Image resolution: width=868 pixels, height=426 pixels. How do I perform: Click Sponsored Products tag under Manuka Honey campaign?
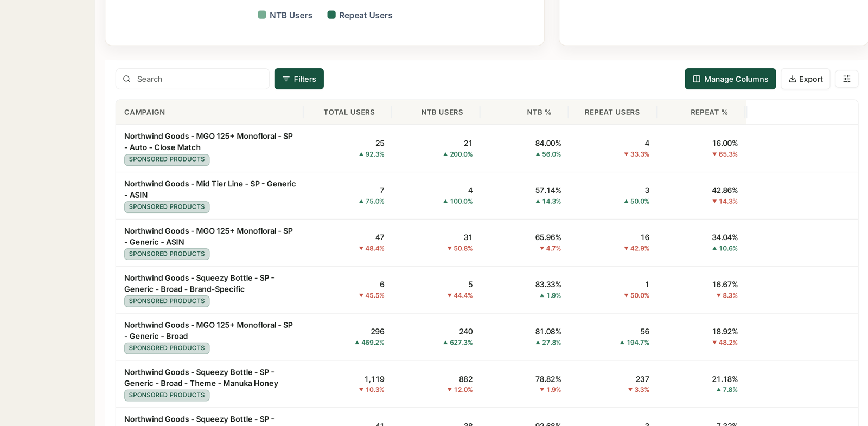(x=167, y=395)
